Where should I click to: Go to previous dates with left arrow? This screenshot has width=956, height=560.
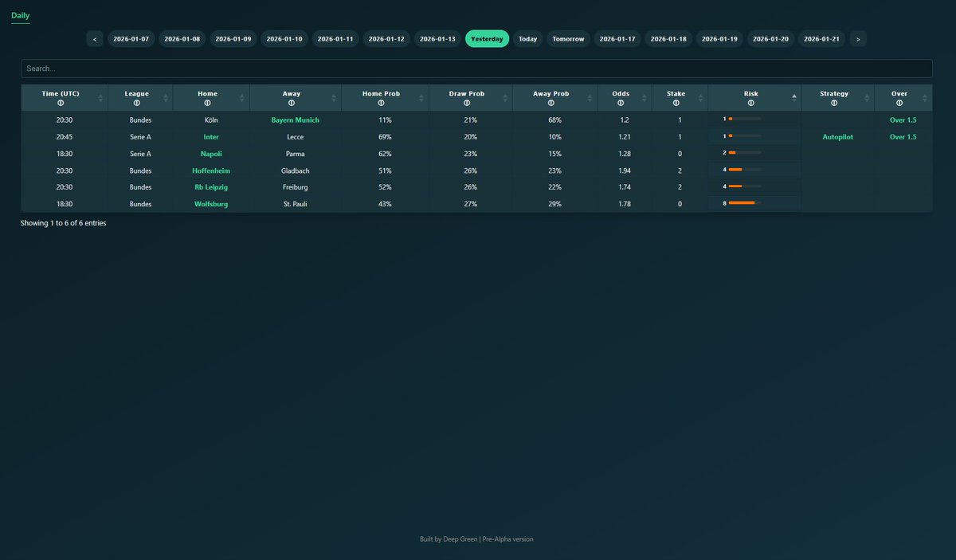click(x=95, y=38)
